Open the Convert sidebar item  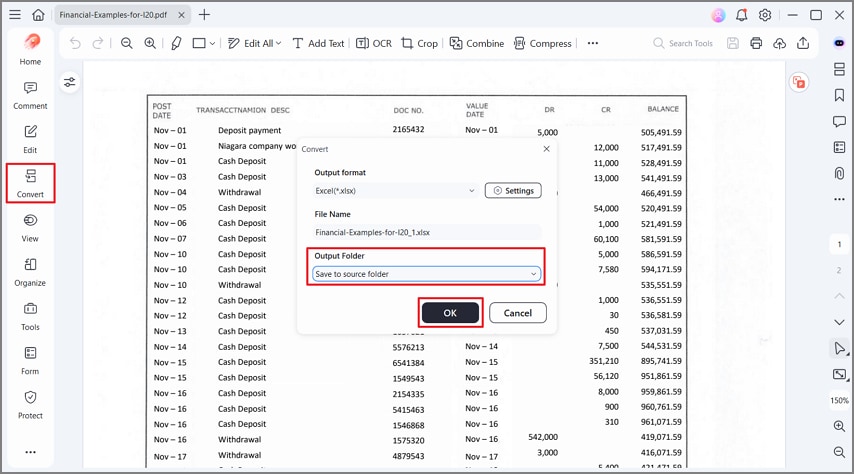tap(30, 184)
